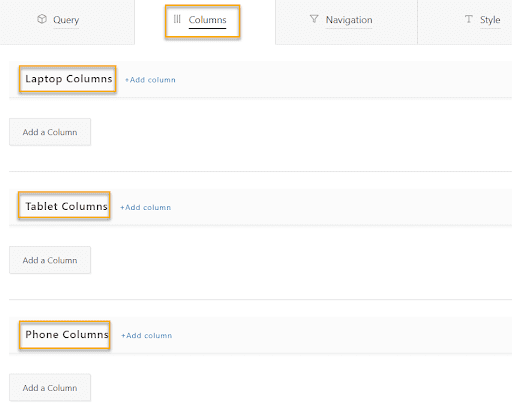Select the Columns tab label
The width and height of the screenshot is (512, 406).
(207, 20)
